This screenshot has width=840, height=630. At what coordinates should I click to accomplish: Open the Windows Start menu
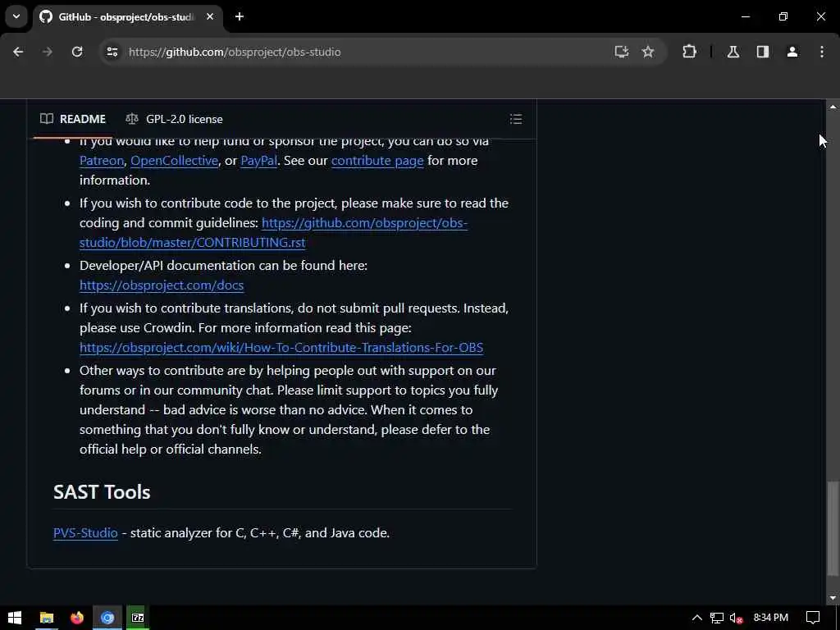click(15, 618)
